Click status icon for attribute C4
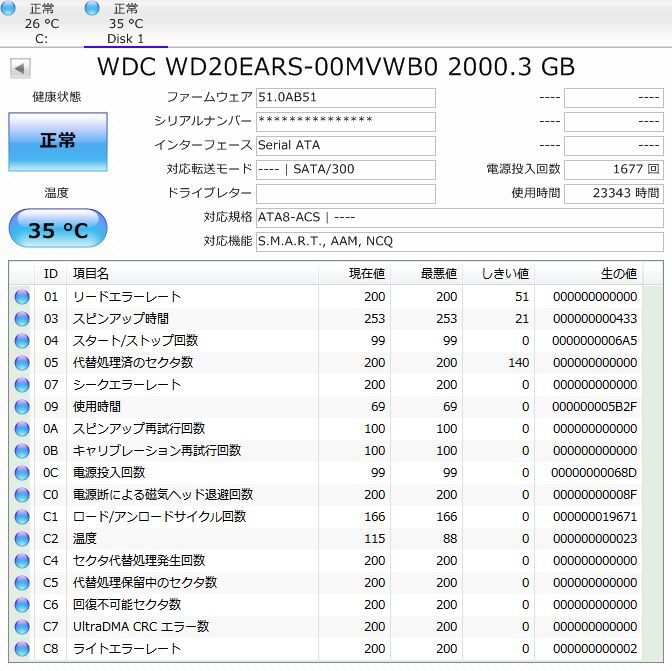This screenshot has width=672, height=671. point(22,561)
